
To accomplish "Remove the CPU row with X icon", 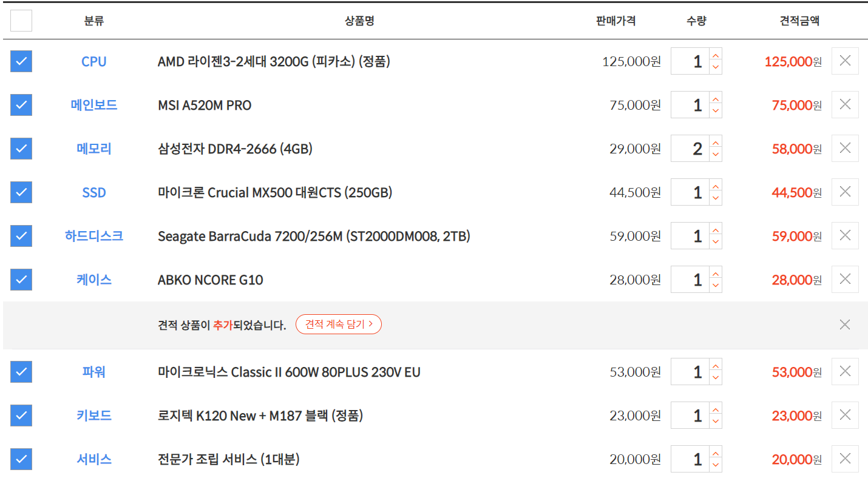I will [845, 61].
